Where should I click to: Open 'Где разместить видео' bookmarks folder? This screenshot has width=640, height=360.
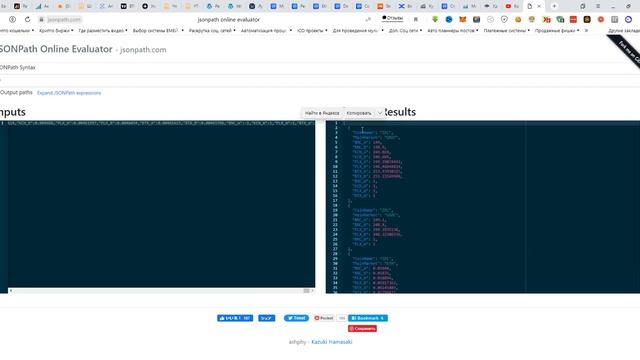pos(102,31)
